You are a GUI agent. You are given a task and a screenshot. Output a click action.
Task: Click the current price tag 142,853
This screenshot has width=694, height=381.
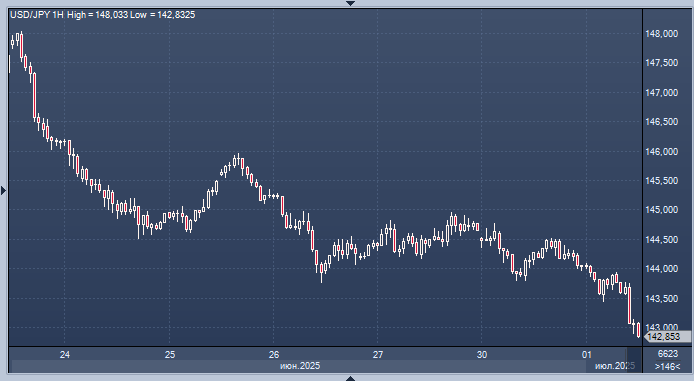pyautogui.click(x=668, y=337)
